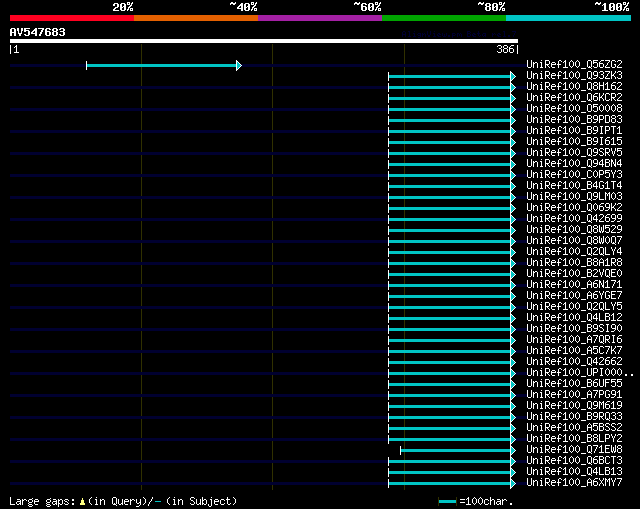Click the UniRef100_B8A1R8 label
Viewport: 640px width, 509px height.
(574, 263)
